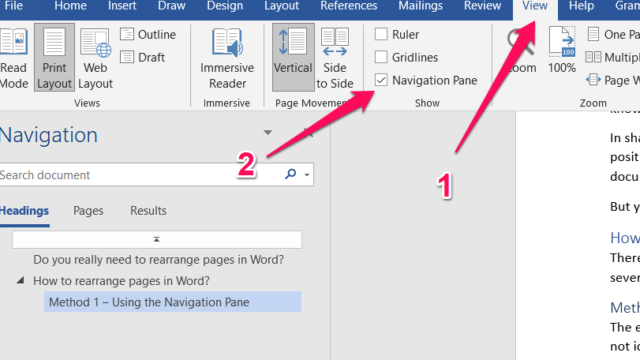
Task: Open the Zoom dialog
Action: click(522, 51)
